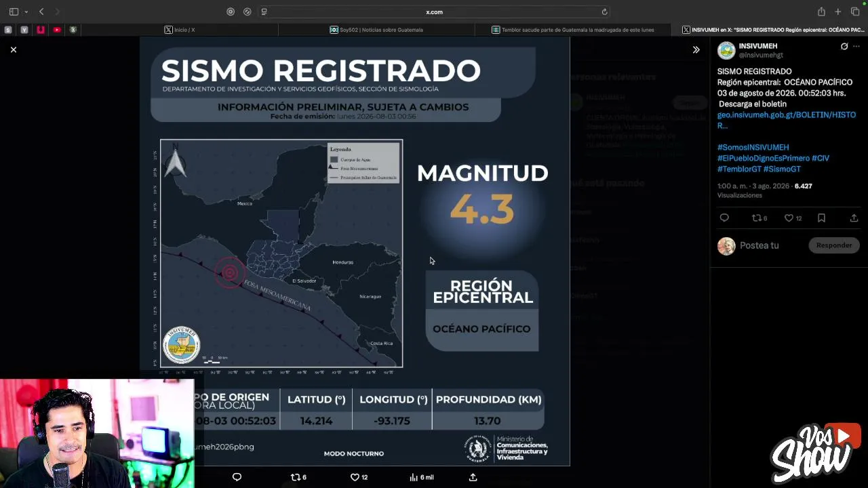This screenshot has width=868, height=488.
Task: Like the post using the heart below the image
Action: (x=359, y=477)
